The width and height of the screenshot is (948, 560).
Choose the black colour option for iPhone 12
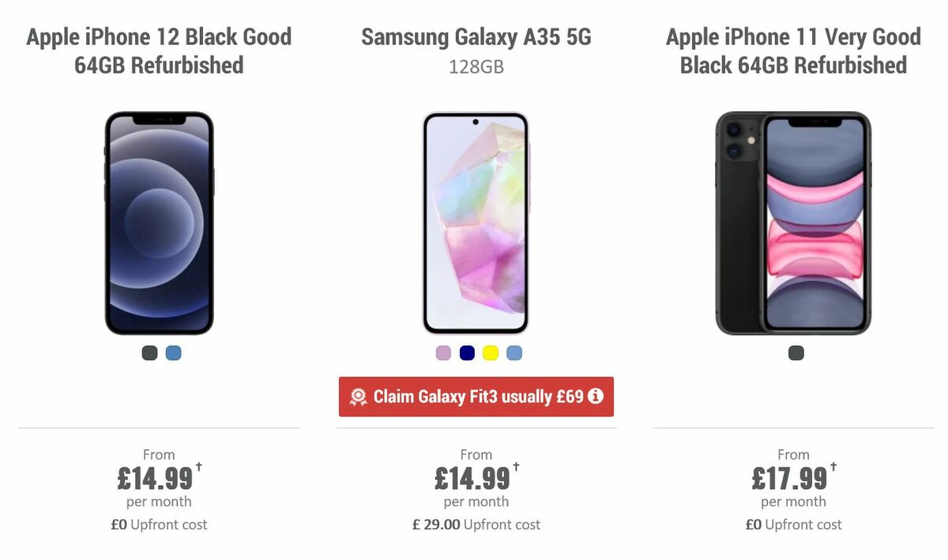click(x=149, y=353)
